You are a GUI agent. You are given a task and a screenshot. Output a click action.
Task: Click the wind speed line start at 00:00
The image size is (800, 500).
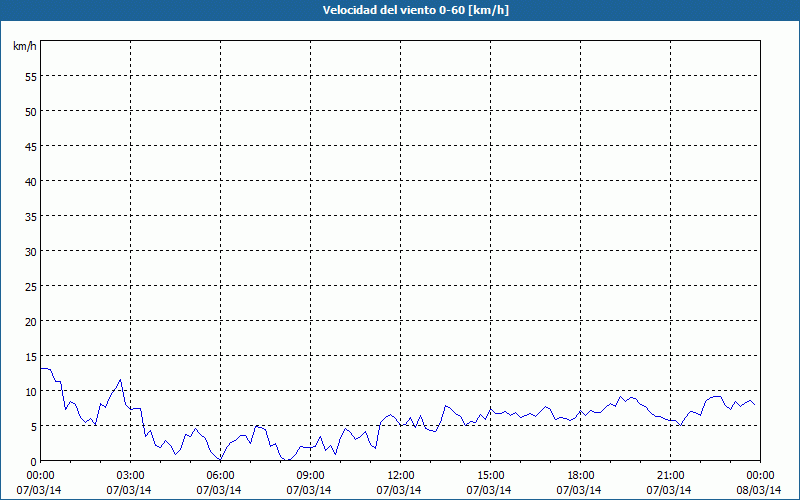pyautogui.click(x=42, y=368)
